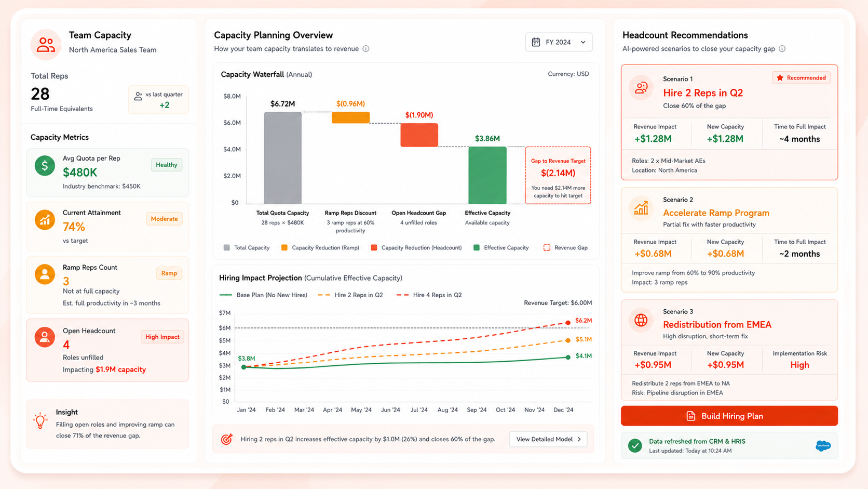Image resolution: width=868 pixels, height=489 pixels.
Task: Open View Detailed Model
Action: tap(548, 439)
